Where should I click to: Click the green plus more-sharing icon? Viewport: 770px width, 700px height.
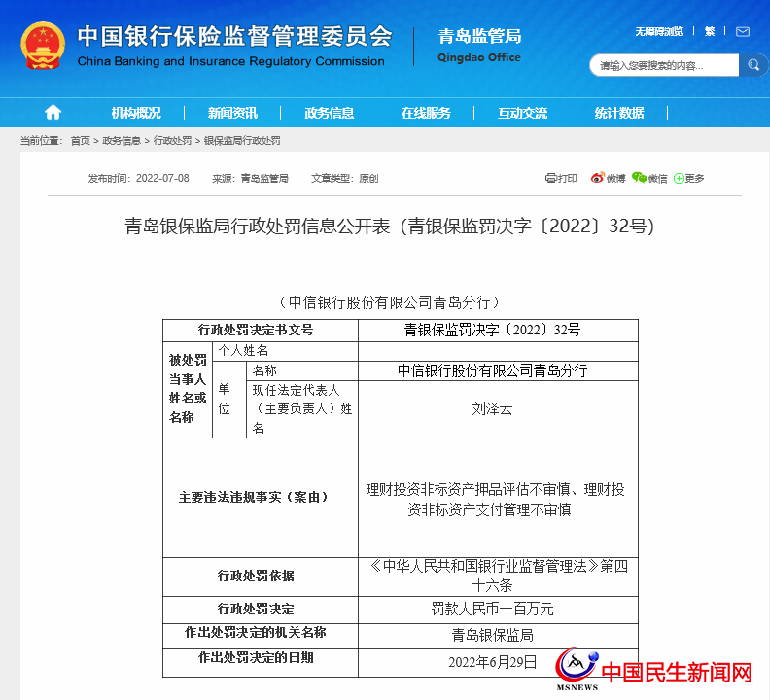[679, 178]
